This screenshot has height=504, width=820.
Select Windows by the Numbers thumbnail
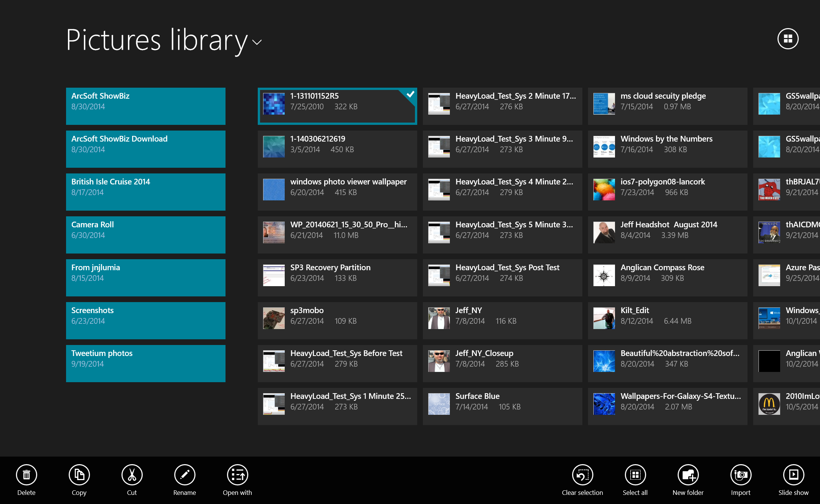(604, 146)
